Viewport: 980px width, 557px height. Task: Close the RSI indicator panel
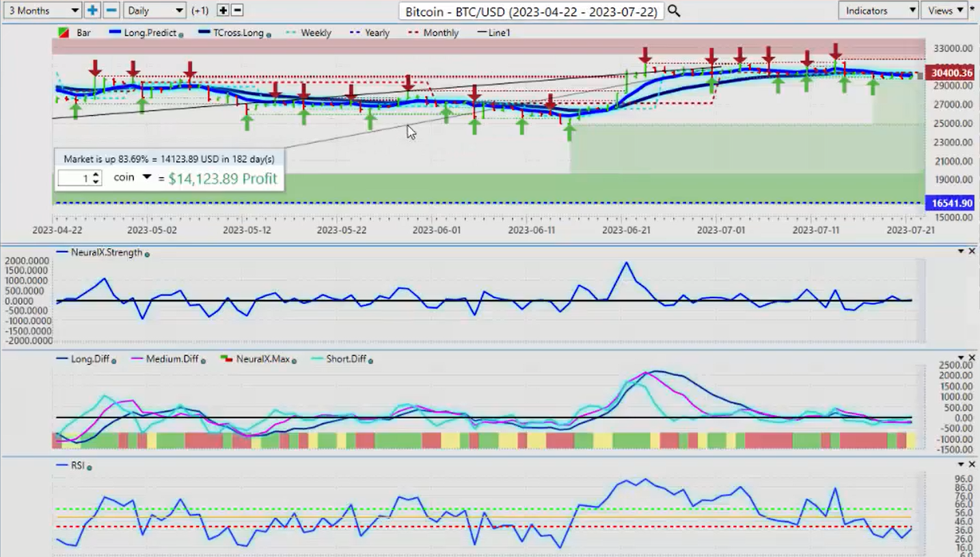pyautogui.click(x=972, y=464)
